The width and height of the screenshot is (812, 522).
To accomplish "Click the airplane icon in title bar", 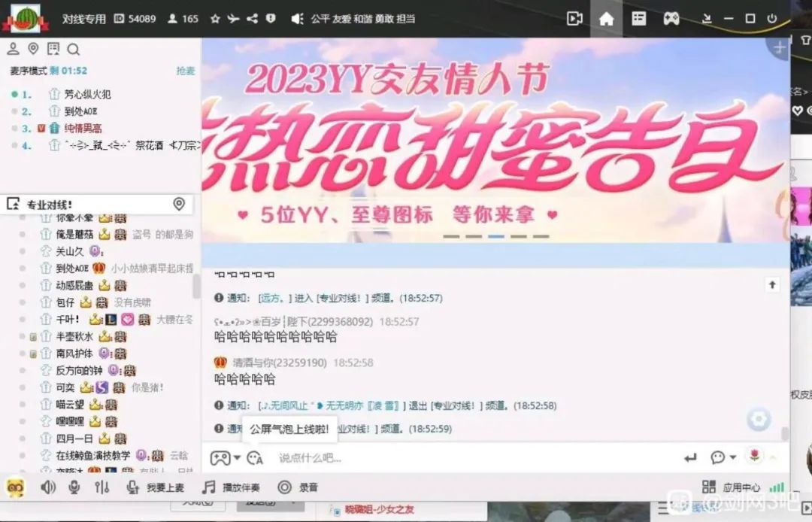I will [234, 19].
